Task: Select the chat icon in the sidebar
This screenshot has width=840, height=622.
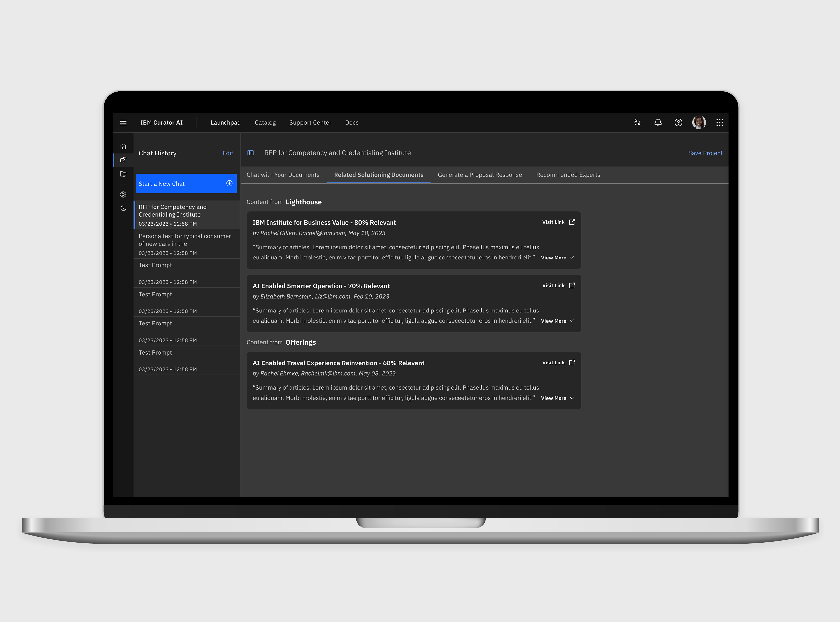Action: [123, 160]
